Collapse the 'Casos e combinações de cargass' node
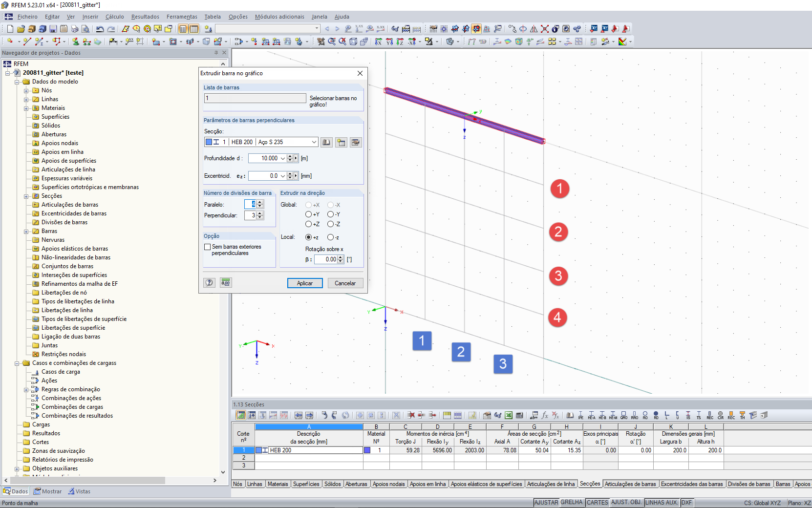This screenshot has height=508, width=812. point(17,363)
